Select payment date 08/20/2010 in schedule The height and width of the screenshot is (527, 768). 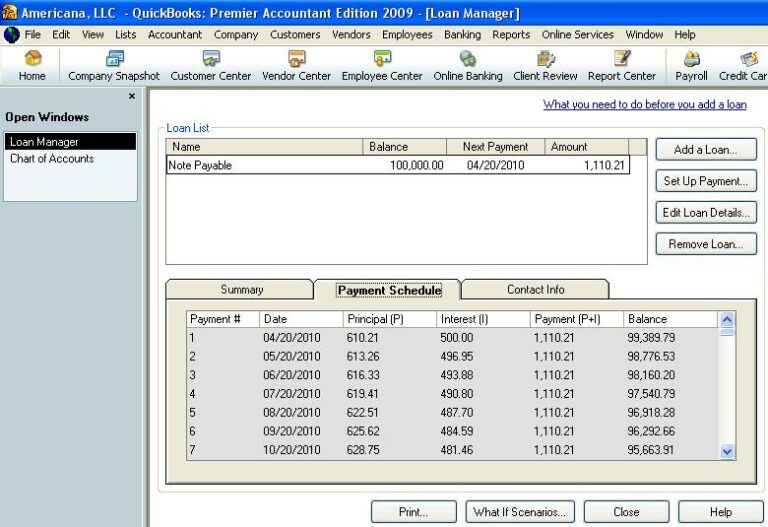[x=291, y=412]
